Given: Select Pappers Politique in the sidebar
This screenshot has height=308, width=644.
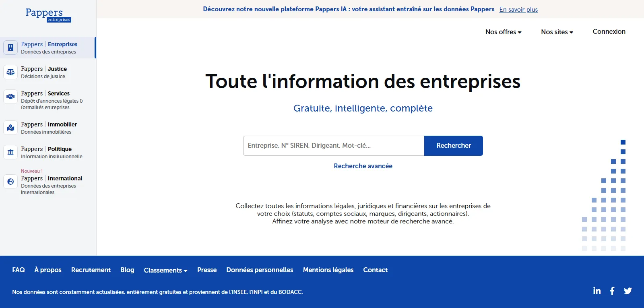Looking at the screenshot, I should pyautogui.click(x=48, y=152).
